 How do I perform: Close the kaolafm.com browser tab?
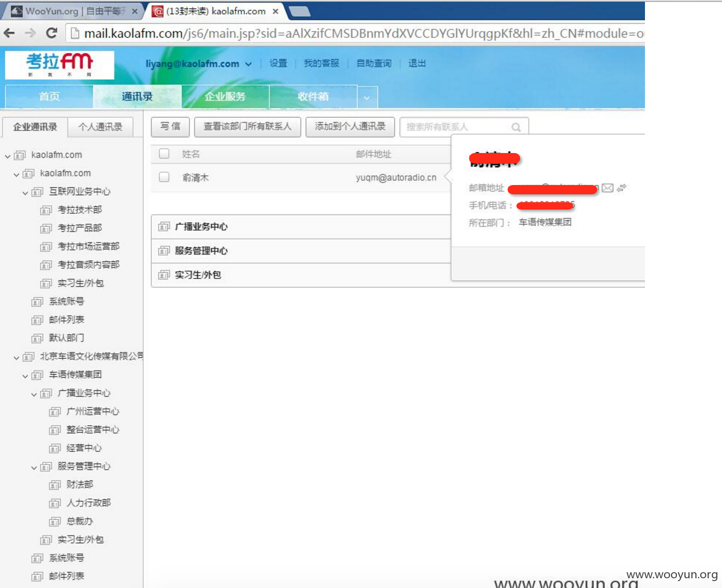pyautogui.click(x=275, y=11)
